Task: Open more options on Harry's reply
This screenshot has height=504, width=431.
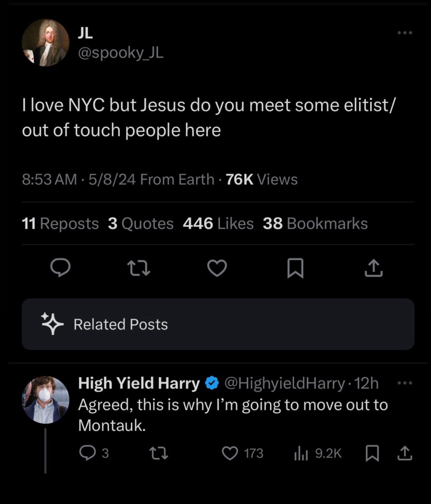Action: (x=404, y=383)
